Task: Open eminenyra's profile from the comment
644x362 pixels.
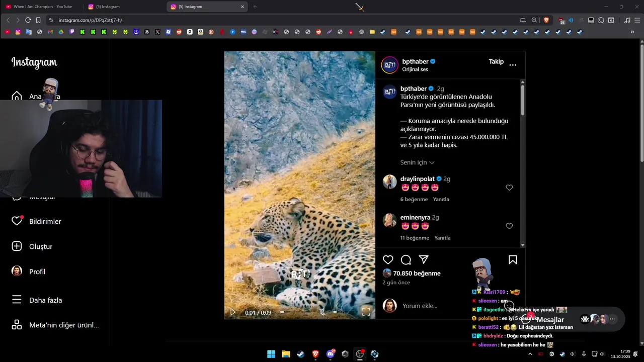Action: 415,218
